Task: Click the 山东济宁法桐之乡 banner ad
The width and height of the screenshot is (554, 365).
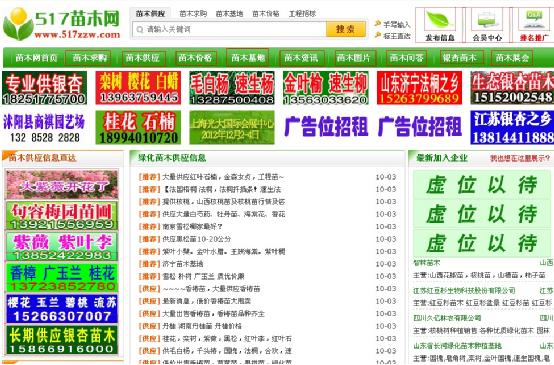Action: tap(419, 88)
